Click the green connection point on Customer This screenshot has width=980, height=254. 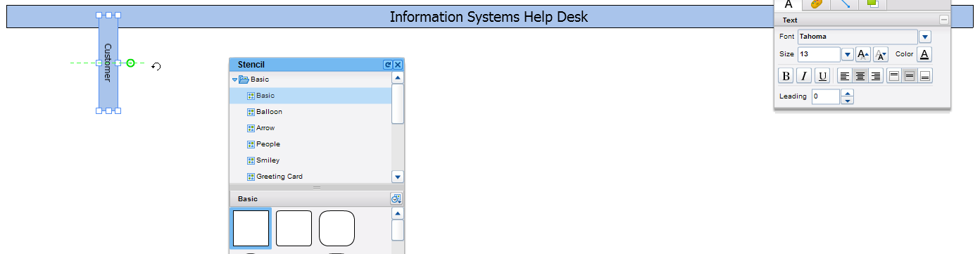pyautogui.click(x=130, y=63)
